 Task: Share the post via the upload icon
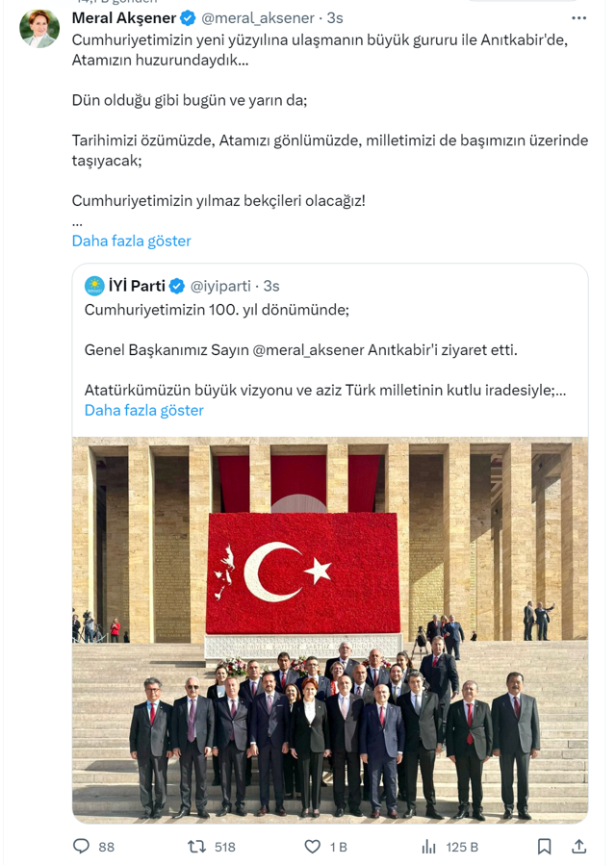pos(578,846)
